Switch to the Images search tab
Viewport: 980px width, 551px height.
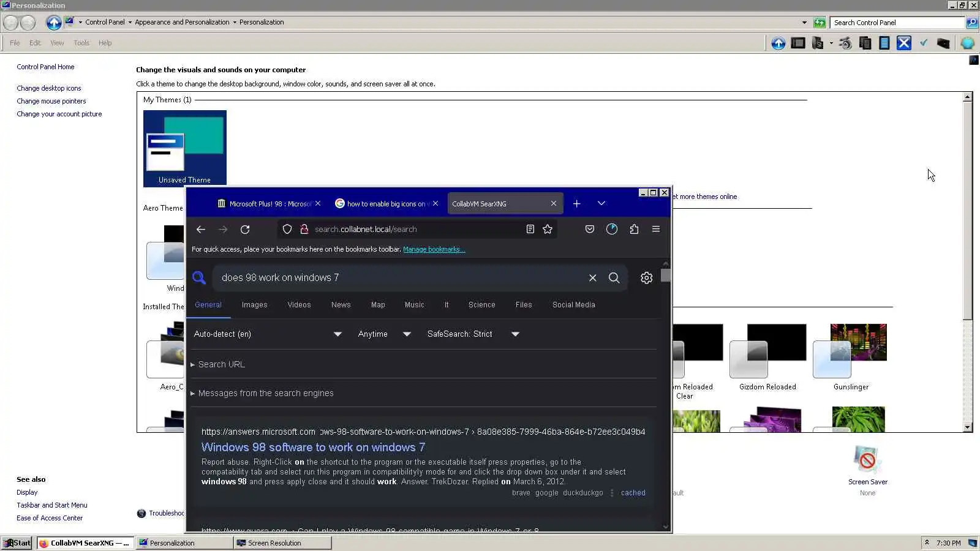point(254,305)
